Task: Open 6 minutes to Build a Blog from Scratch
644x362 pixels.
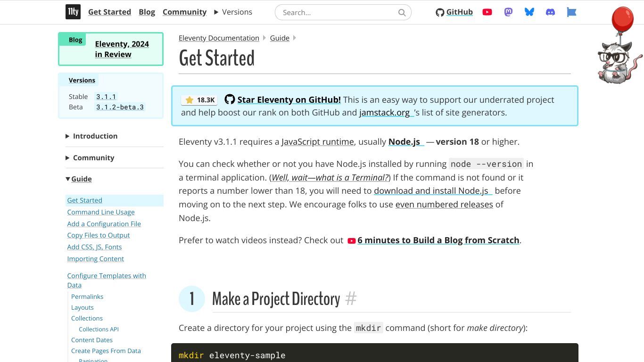Action: point(438,240)
